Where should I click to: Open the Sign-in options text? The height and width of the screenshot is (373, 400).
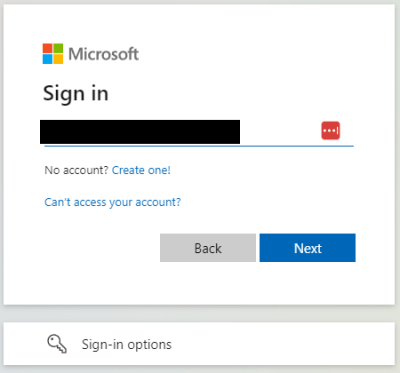click(x=127, y=344)
